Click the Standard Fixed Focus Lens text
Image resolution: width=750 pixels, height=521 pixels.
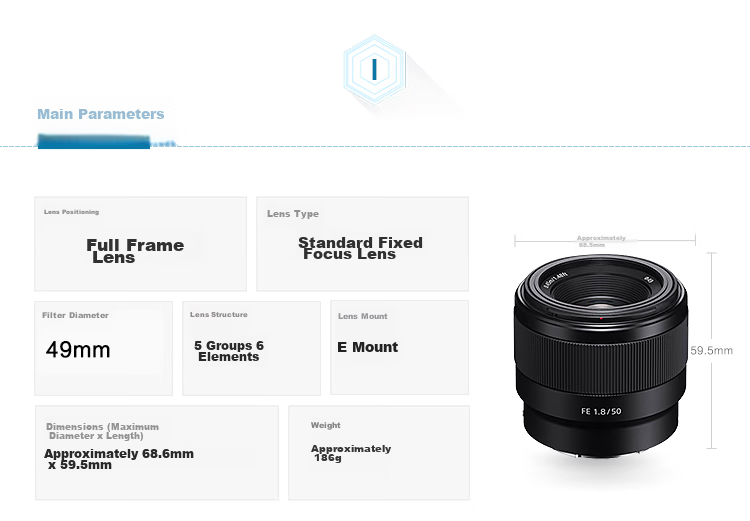(360, 248)
